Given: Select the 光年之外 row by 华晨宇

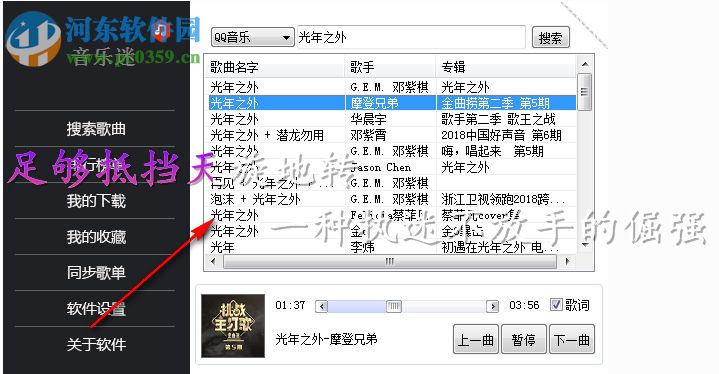Looking at the screenshot, I should (392, 119).
